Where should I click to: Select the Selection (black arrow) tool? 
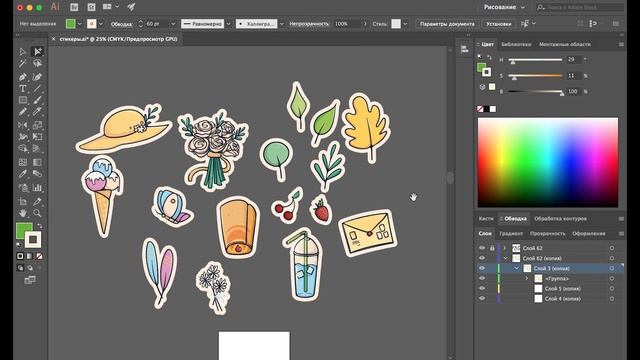pos(22,51)
